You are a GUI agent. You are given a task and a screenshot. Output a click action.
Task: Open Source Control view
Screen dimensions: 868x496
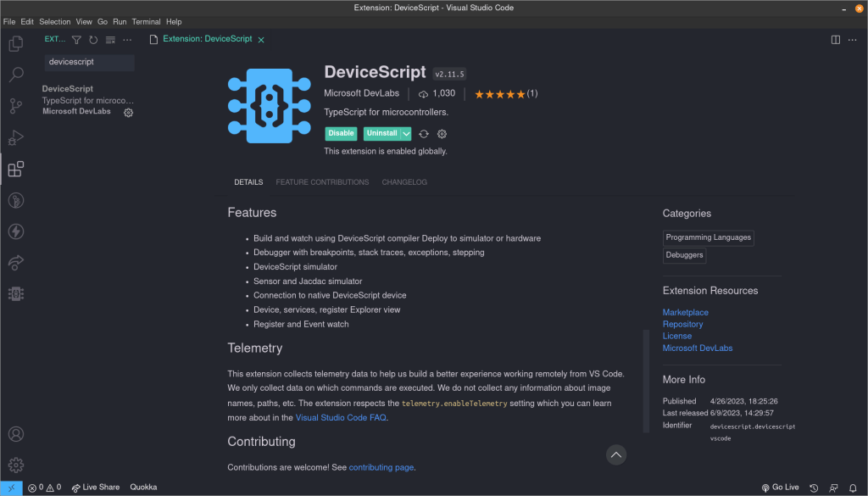click(x=16, y=106)
